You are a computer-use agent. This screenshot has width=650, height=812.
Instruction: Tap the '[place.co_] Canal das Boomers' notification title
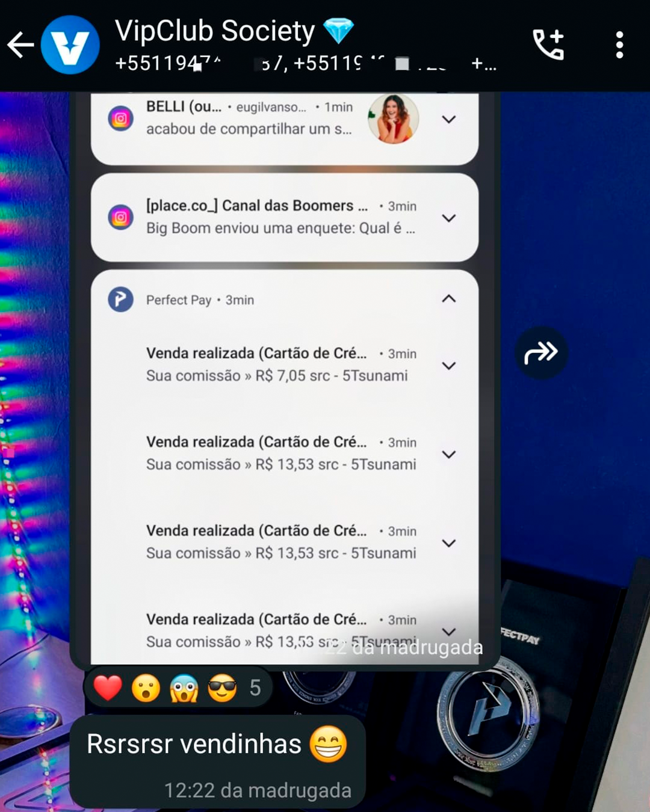click(257, 206)
